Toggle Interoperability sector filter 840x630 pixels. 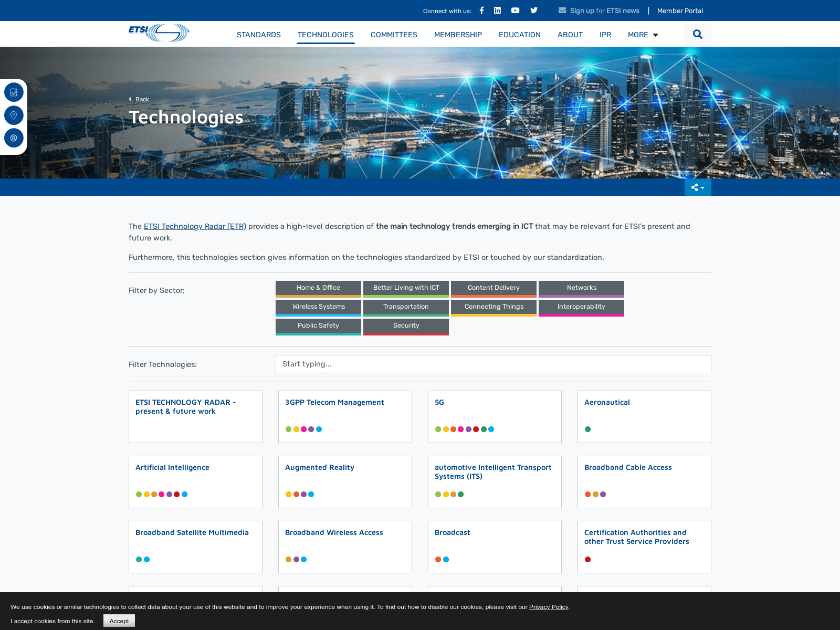(x=581, y=308)
